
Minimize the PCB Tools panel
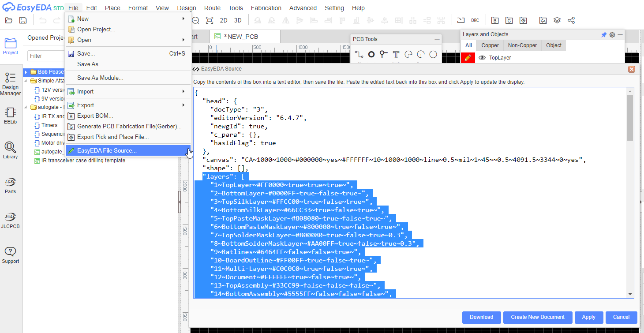pyautogui.click(x=437, y=39)
